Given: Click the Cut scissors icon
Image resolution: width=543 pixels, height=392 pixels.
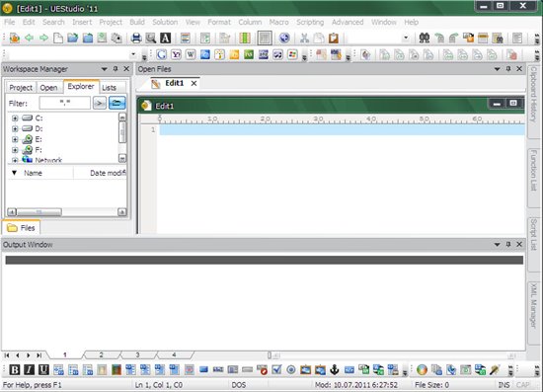Looking at the screenshot, I should [304, 38].
